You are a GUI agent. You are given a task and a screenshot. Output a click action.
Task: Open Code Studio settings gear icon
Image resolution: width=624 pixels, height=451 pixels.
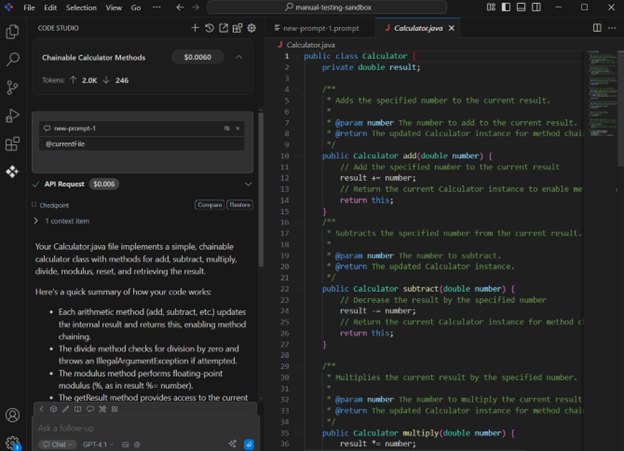tap(251, 28)
